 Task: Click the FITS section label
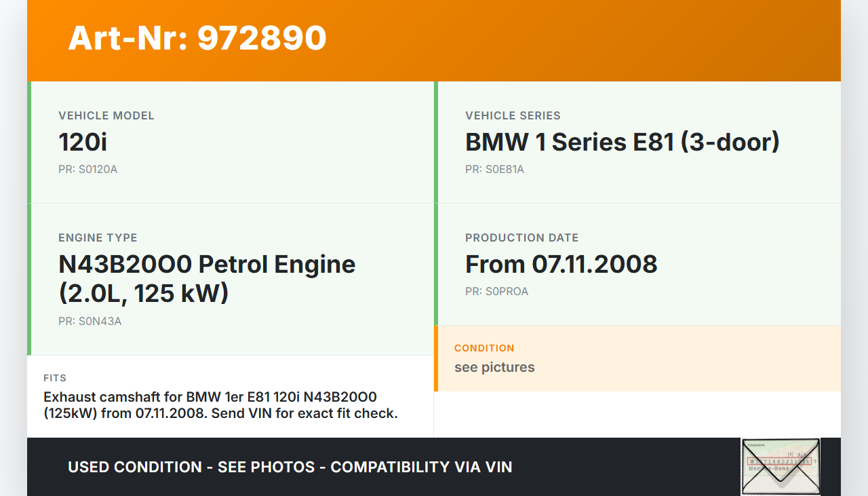55,378
